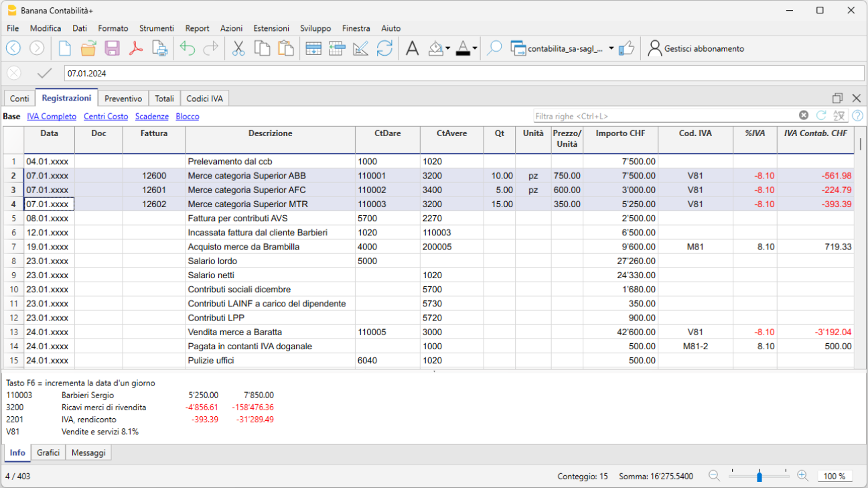Undo the last operation
Image resolution: width=868 pixels, height=488 pixels.
point(188,48)
